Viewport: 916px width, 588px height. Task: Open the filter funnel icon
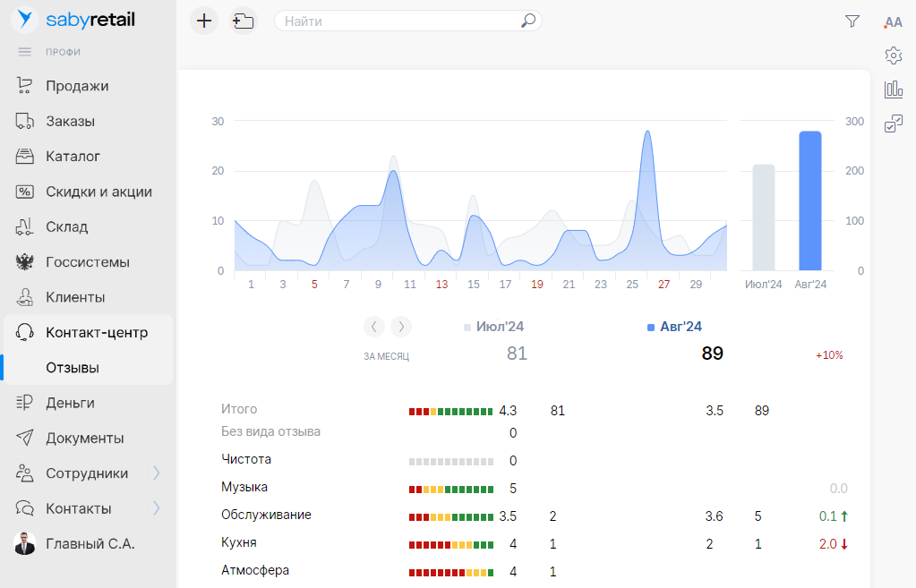point(852,21)
